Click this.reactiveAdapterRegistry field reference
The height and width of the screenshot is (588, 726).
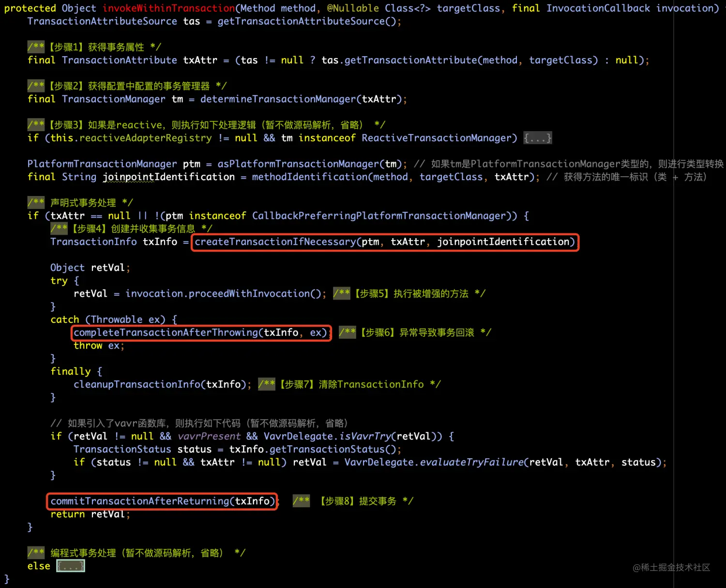tap(131, 138)
